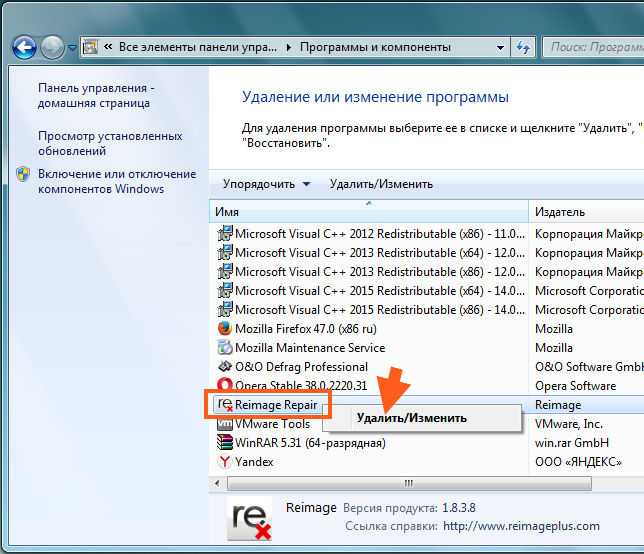The width and height of the screenshot is (644, 554).
Task: Click publisher 'O&O Software GmbH' cell
Action: tap(589, 367)
